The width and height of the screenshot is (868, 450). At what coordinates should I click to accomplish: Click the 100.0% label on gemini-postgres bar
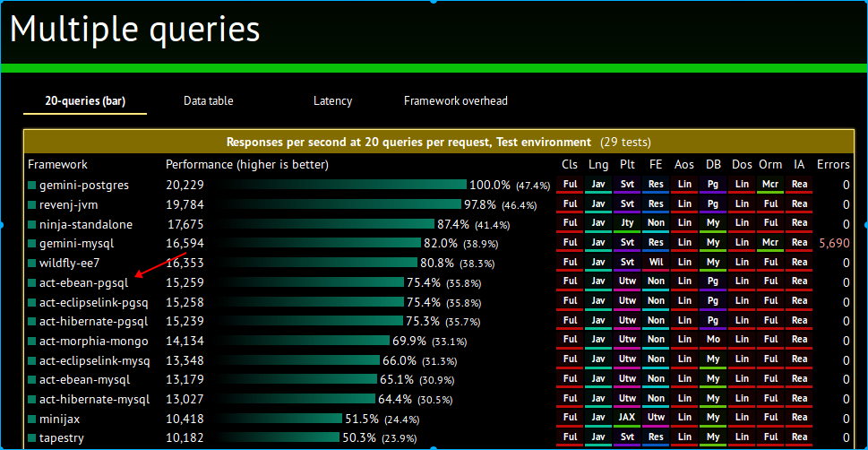(491, 185)
